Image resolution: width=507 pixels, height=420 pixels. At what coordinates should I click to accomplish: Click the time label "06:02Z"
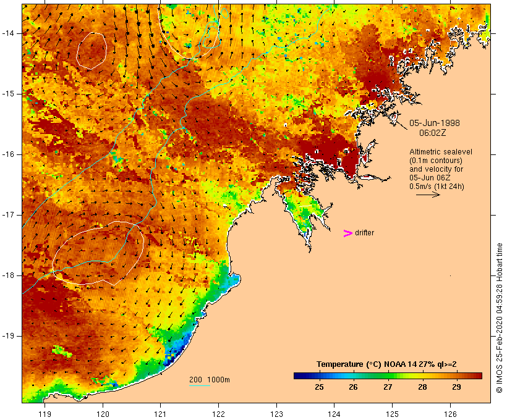point(432,133)
